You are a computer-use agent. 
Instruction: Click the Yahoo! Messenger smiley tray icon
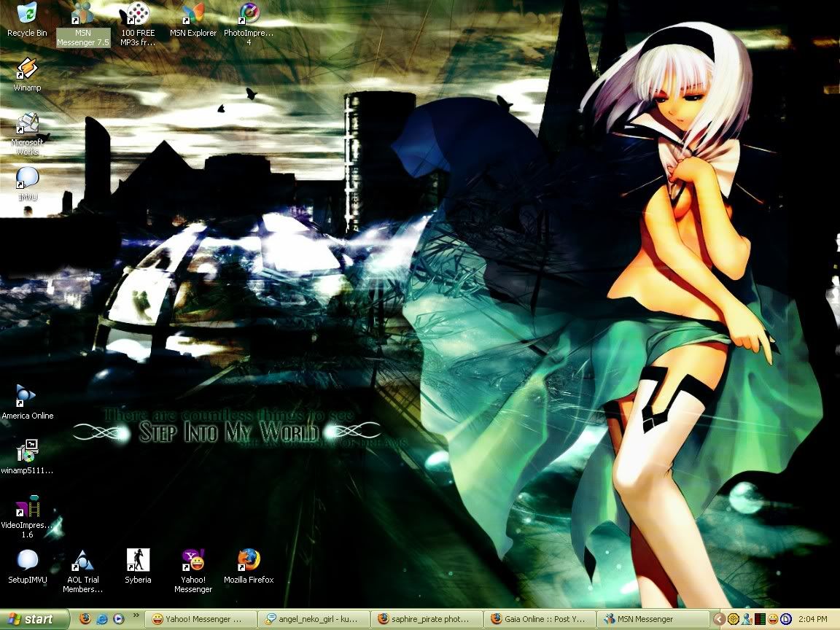coord(772,619)
